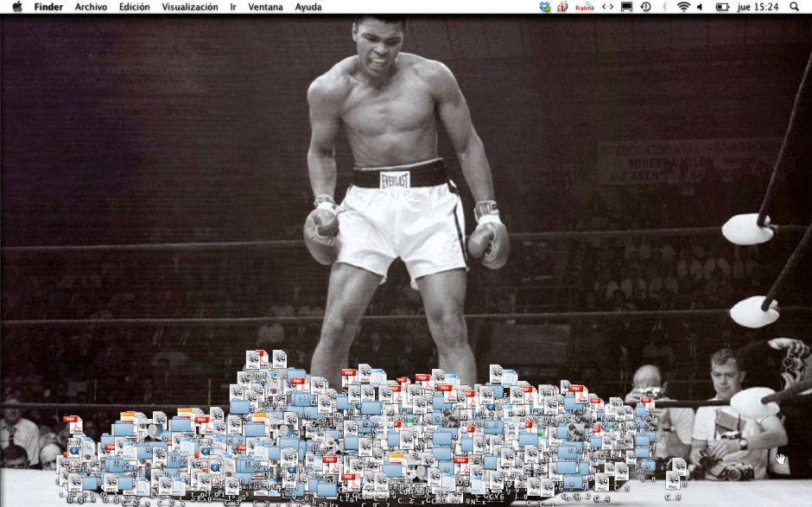Expand the Ventana menu

tap(265, 7)
